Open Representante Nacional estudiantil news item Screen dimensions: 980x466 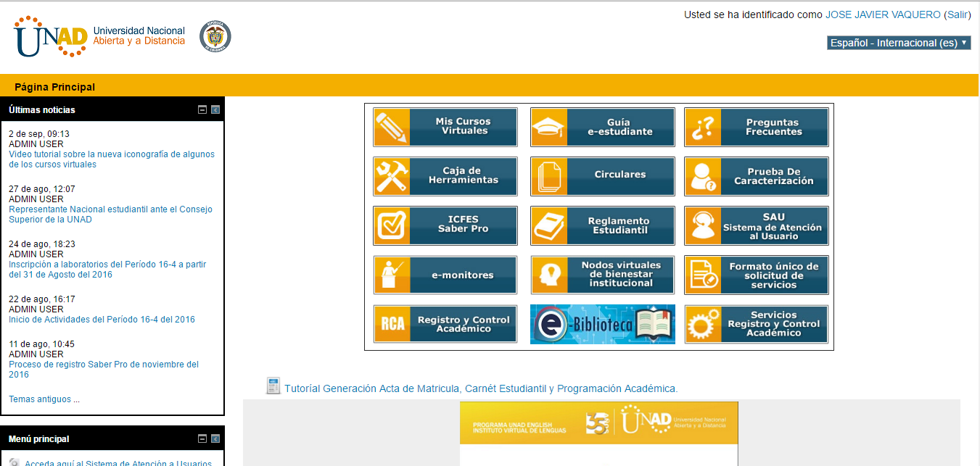coord(110,215)
